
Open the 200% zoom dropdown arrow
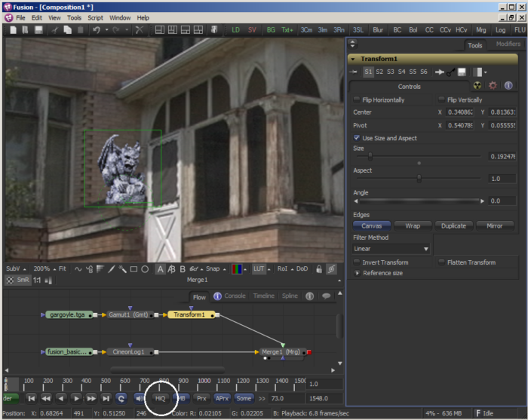tap(54, 269)
